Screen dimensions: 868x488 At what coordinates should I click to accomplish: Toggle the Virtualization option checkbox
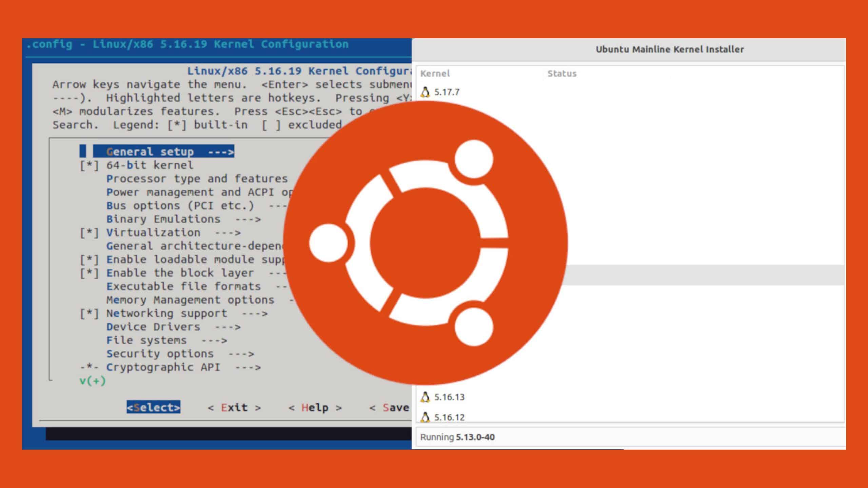[90, 233]
